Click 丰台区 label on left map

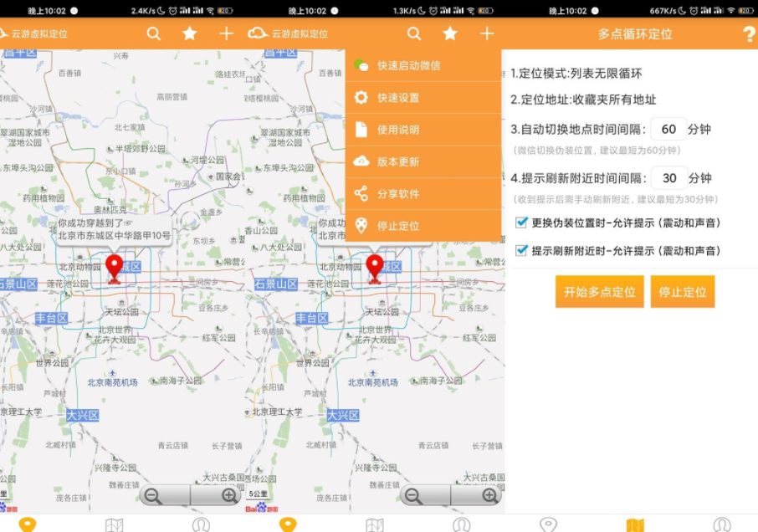51,318
